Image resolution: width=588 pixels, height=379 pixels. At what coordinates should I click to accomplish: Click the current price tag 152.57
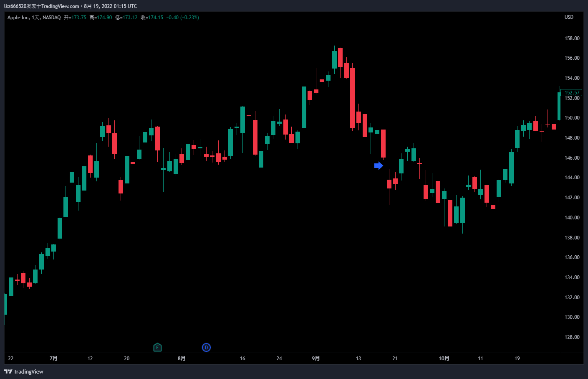572,92
